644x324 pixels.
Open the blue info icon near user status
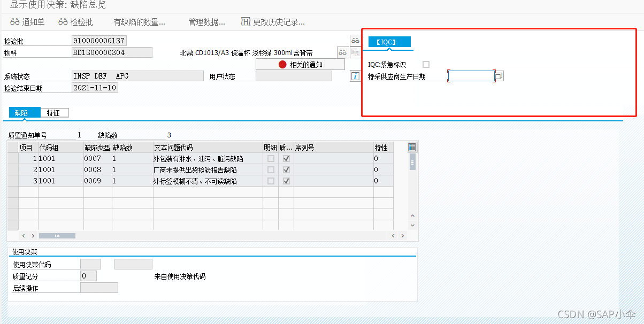click(355, 76)
